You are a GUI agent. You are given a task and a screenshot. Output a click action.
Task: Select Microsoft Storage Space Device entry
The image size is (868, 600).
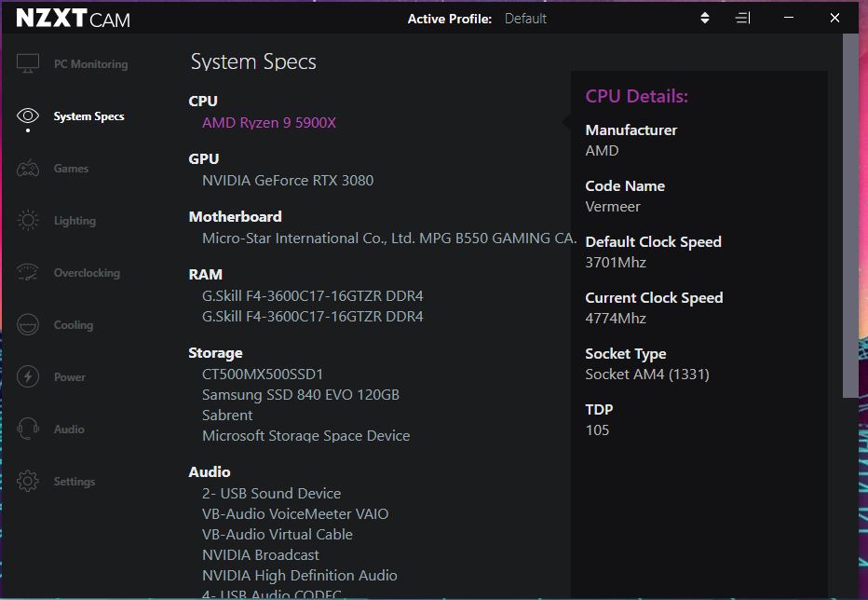tap(306, 435)
